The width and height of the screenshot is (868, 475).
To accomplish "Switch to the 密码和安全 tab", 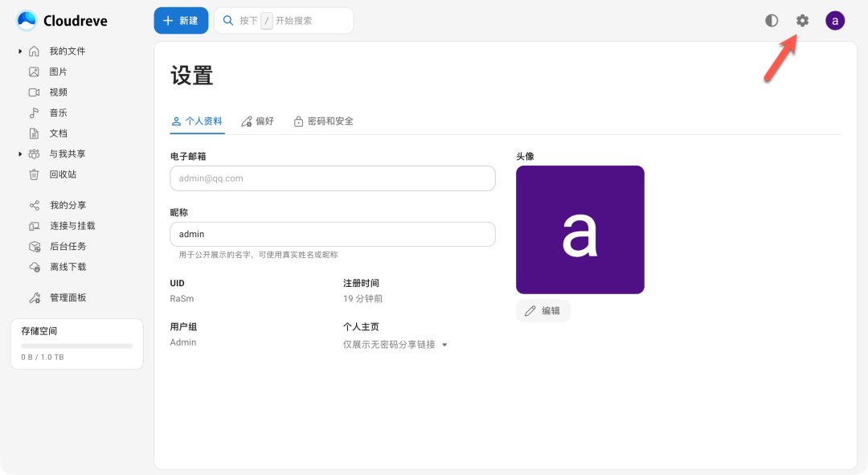I will 323,121.
